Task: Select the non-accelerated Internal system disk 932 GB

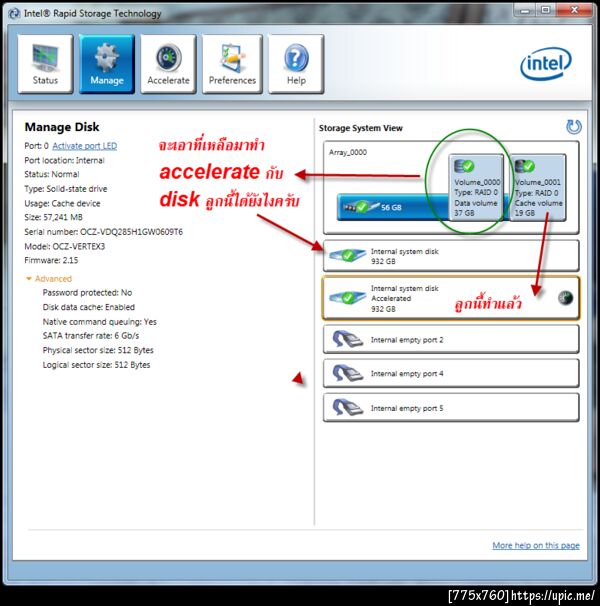Action: click(451, 256)
